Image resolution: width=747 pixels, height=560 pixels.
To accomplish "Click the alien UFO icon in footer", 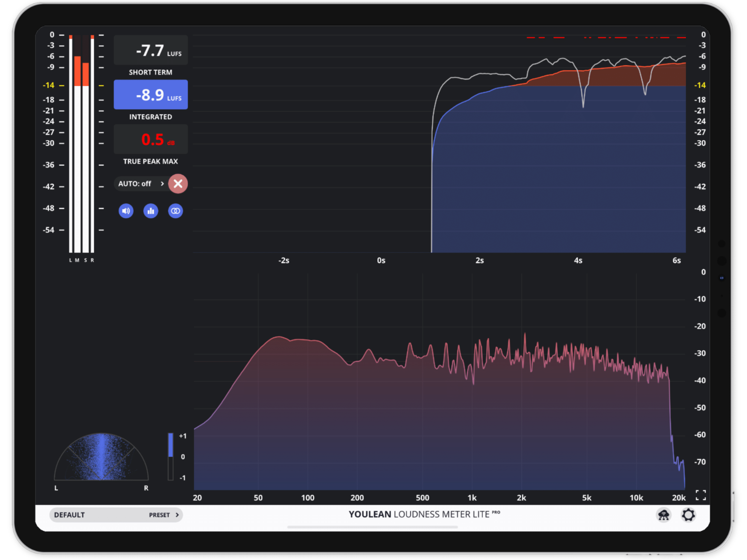I will coord(663,515).
